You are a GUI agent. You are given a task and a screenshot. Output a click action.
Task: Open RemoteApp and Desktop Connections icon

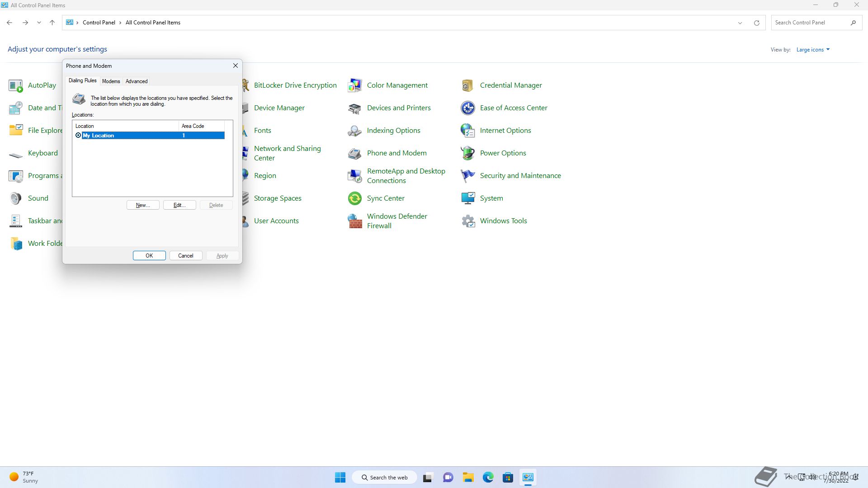click(355, 176)
